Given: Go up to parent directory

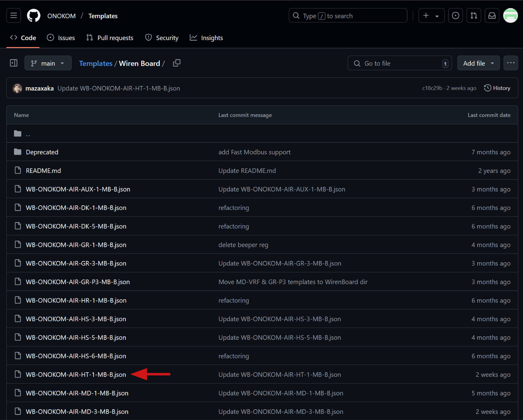Looking at the screenshot, I should 28,134.
